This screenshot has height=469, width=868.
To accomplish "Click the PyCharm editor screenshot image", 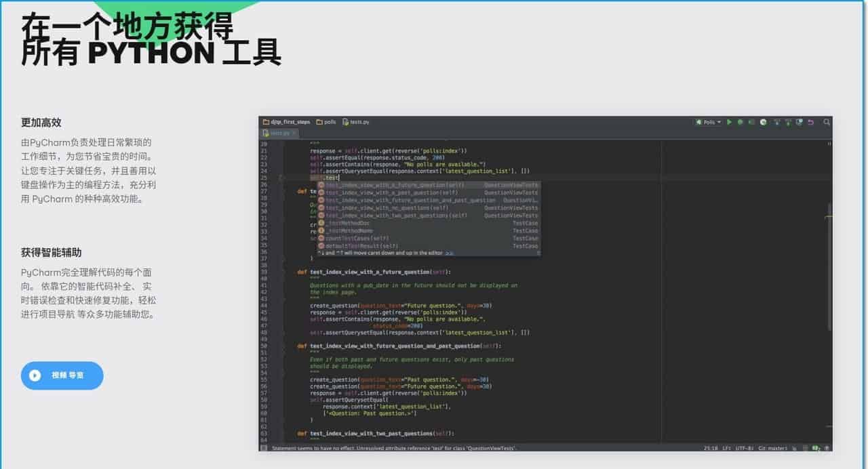I will click(546, 284).
